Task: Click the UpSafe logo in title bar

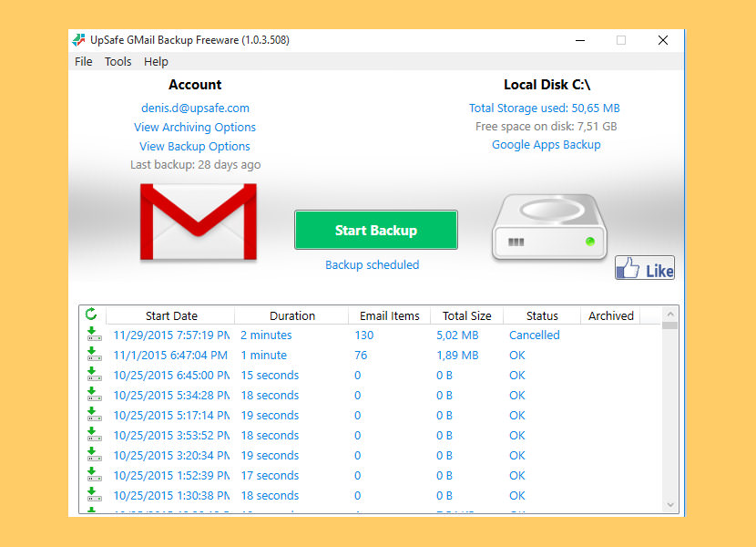Action: tap(78, 39)
